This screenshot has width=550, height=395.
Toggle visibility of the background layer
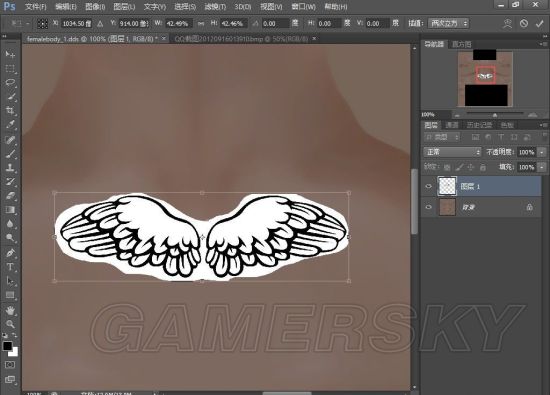428,207
